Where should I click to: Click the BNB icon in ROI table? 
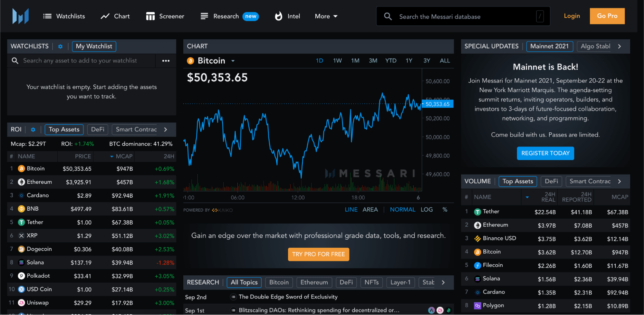tap(21, 209)
